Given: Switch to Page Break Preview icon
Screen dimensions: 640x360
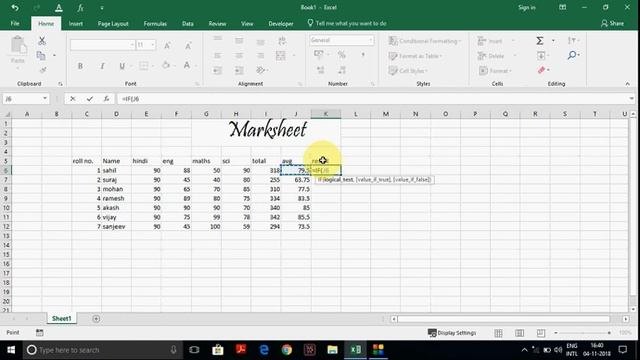Looking at the screenshot, I should (540, 333).
